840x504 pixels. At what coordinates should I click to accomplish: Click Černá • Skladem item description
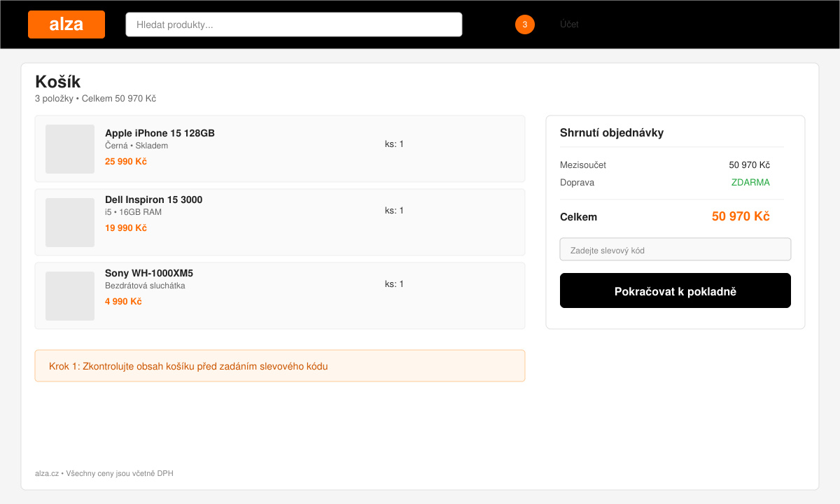[x=136, y=146]
